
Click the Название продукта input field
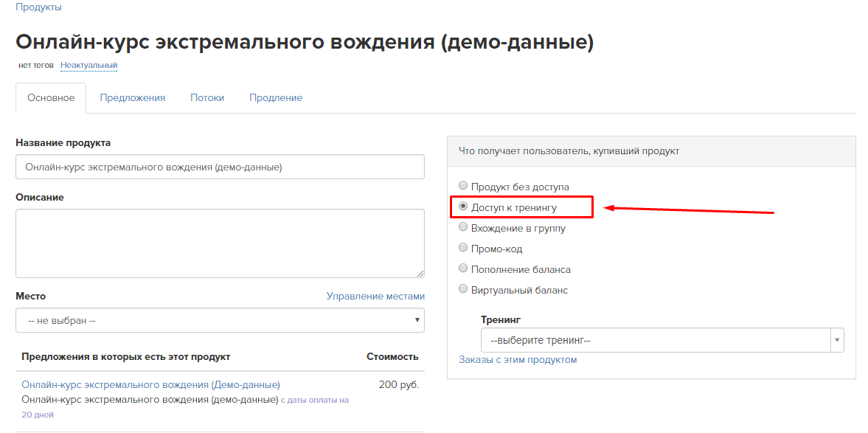[x=220, y=167]
